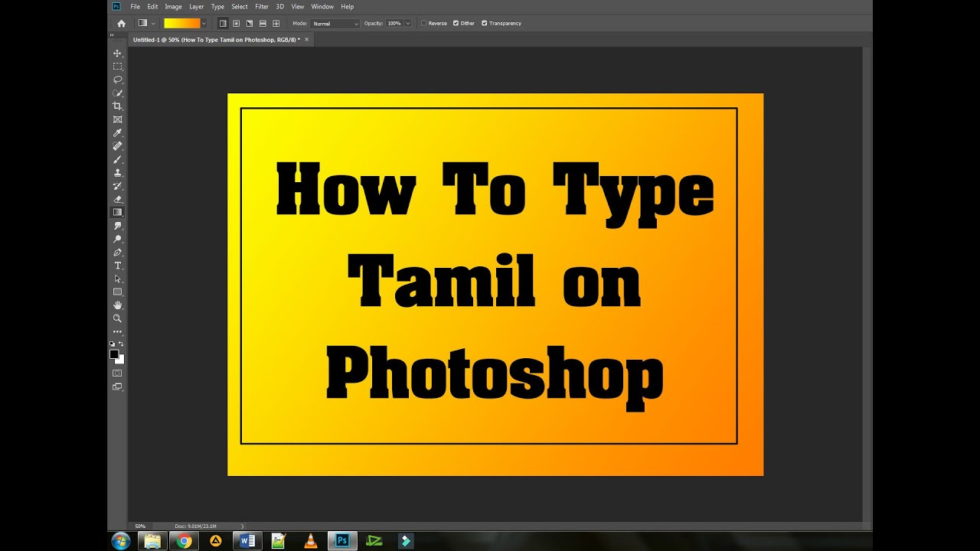Choose Linear Gradient style
This screenshot has height=551, width=980.
tap(223, 24)
